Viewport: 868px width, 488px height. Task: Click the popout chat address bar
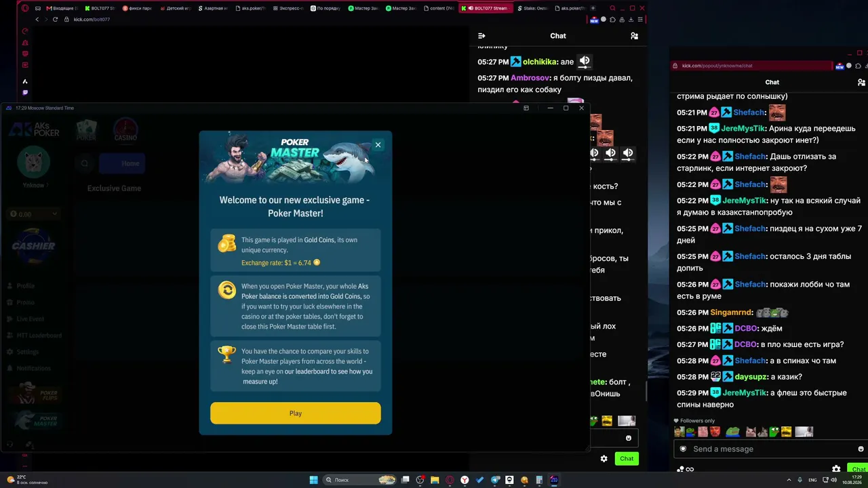(751, 66)
